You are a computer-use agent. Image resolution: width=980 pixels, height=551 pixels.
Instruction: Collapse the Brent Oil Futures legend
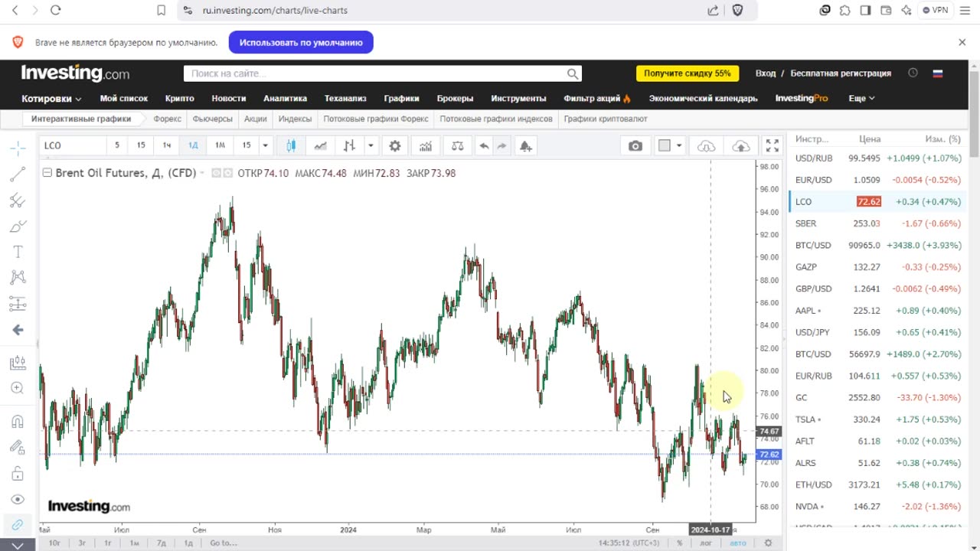(47, 173)
